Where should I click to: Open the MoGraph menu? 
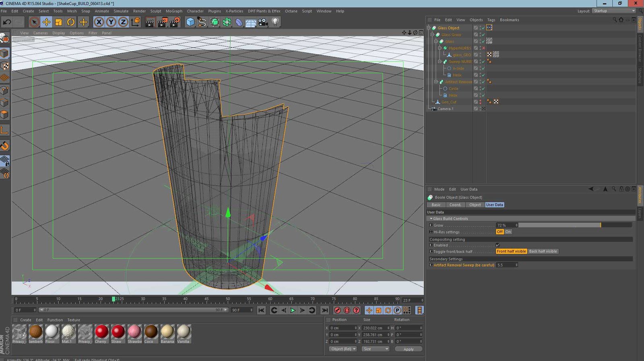[x=174, y=11]
